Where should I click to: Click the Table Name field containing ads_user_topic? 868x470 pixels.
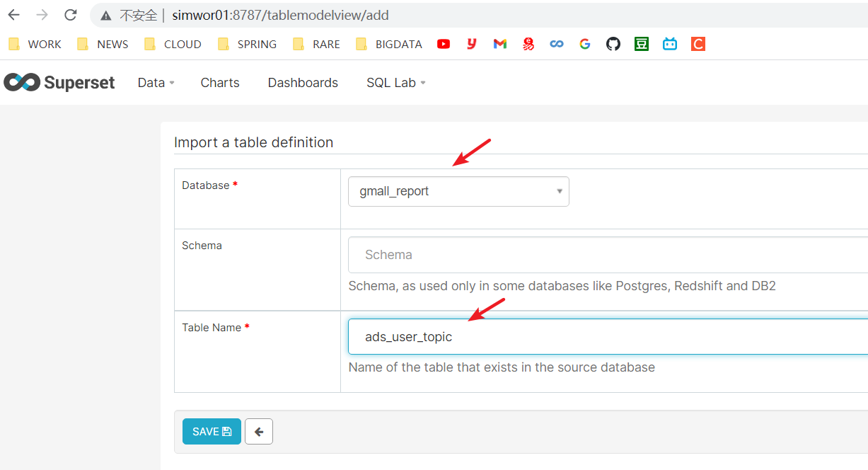608,336
